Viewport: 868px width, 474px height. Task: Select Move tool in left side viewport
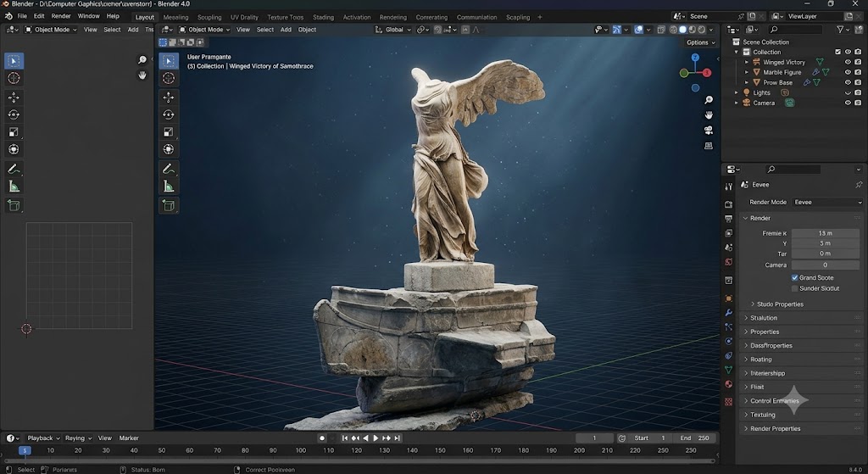pyautogui.click(x=14, y=98)
